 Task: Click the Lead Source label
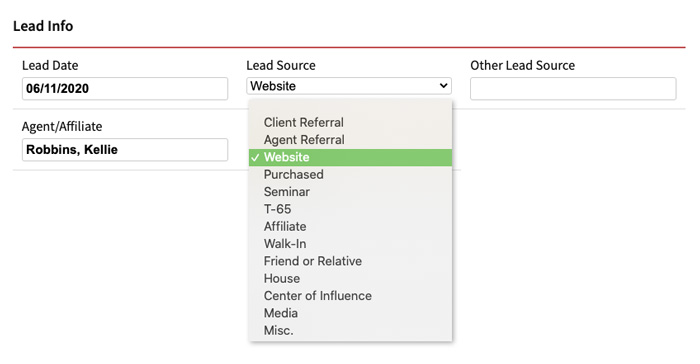tap(281, 65)
